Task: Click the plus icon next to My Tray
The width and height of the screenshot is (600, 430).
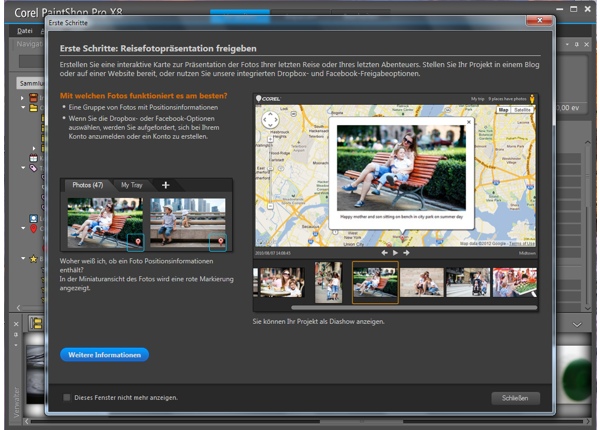Action: [165, 185]
